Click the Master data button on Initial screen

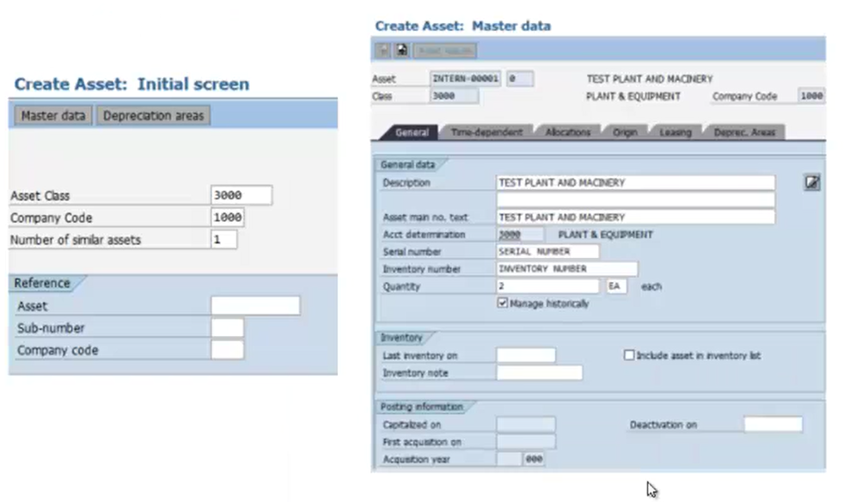pos(53,116)
